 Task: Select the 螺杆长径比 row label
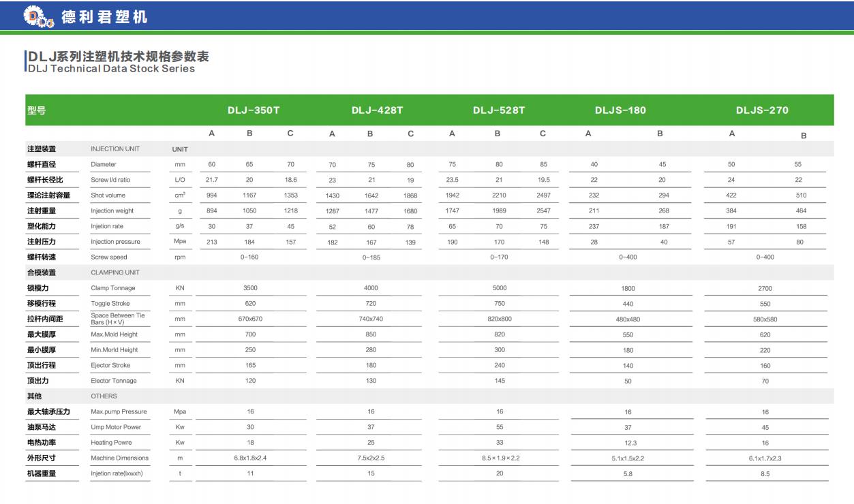click(x=45, y=180)
